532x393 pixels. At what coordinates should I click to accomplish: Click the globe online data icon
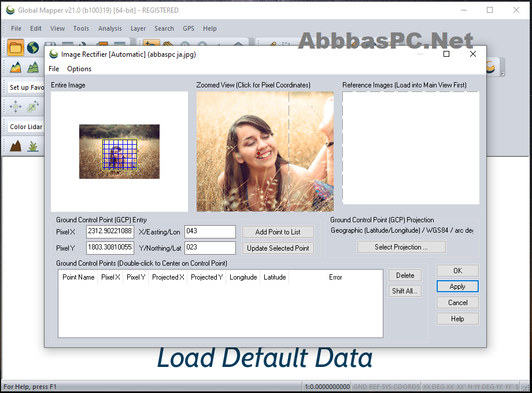click(x=33, y=47)
